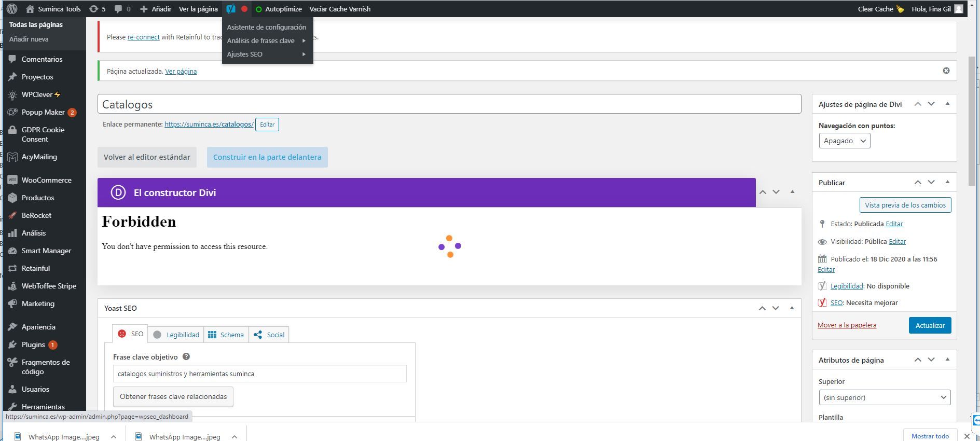Image resolution: width=980 pixels, height=441 pixels.
Task: Click Ver página link in notice
Action: [181, 71]
